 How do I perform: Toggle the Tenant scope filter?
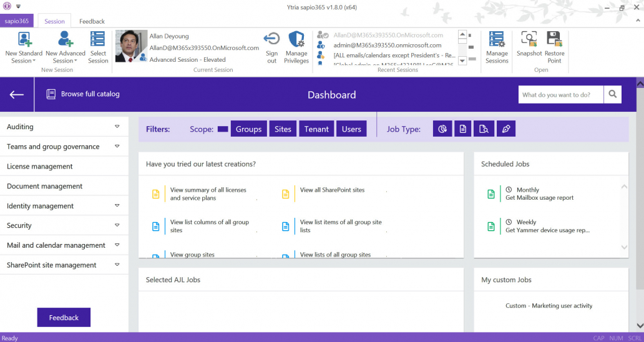(316, 129)
